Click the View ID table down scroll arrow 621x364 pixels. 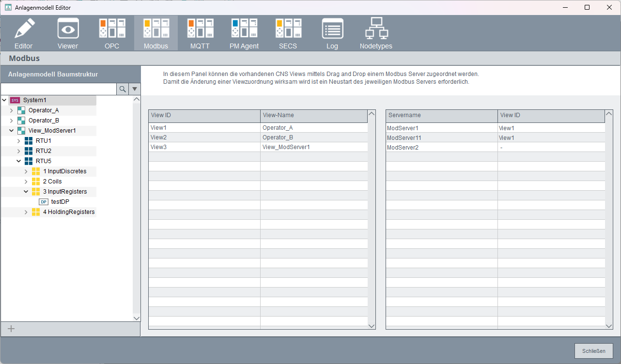(x=372, y=326)
